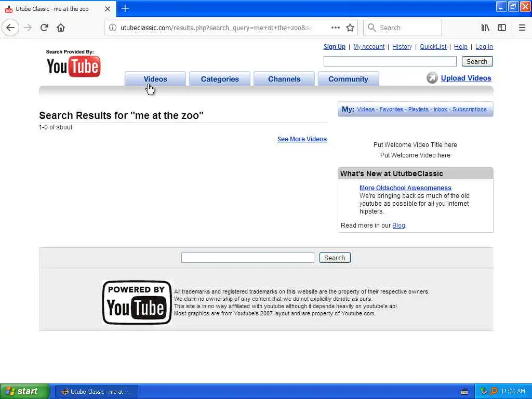Click the orange magnifier tray icon
The height and width of the screenshot is (399, 532).
(x=494, y=391)
